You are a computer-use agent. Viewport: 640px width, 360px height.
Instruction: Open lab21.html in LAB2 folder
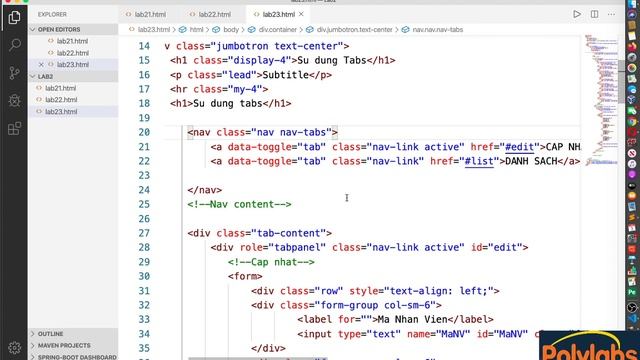(60, 88)
